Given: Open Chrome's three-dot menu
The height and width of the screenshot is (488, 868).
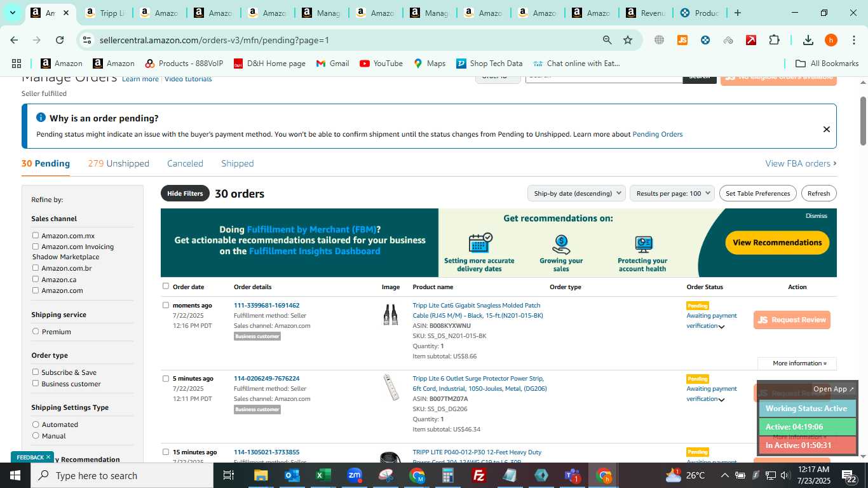Looking at the screenshot, I should (x=853, y=40).
